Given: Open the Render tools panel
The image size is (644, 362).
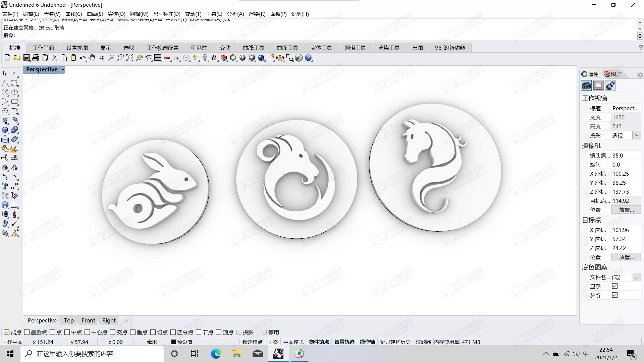Looking at the screenshot, I should (x=389, y=48).
